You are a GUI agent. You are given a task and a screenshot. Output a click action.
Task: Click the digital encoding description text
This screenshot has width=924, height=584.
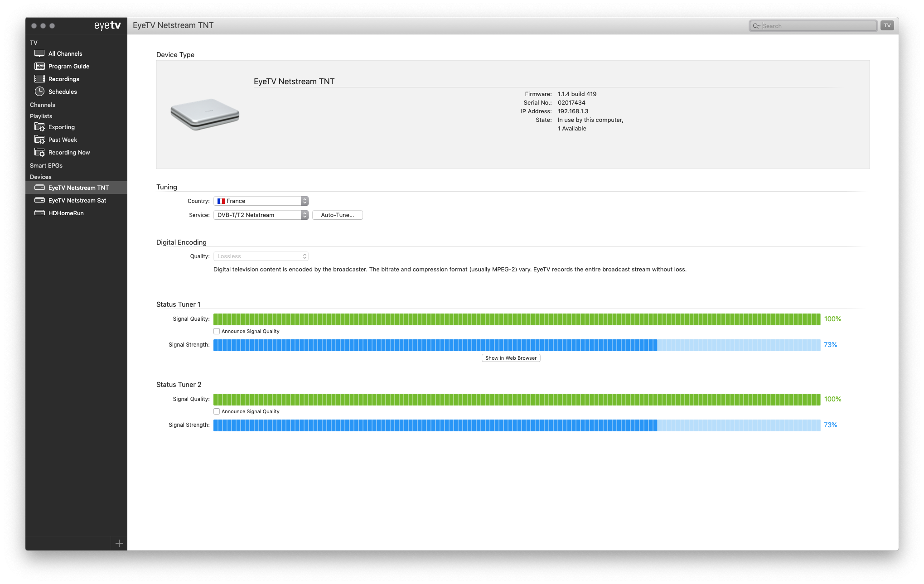tap(450, 269)
